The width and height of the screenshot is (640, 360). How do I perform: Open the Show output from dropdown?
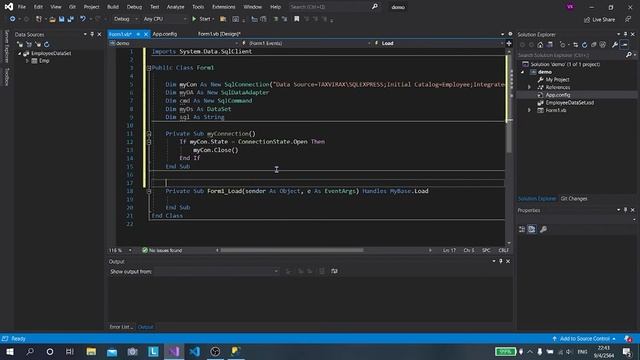[217, 271]
